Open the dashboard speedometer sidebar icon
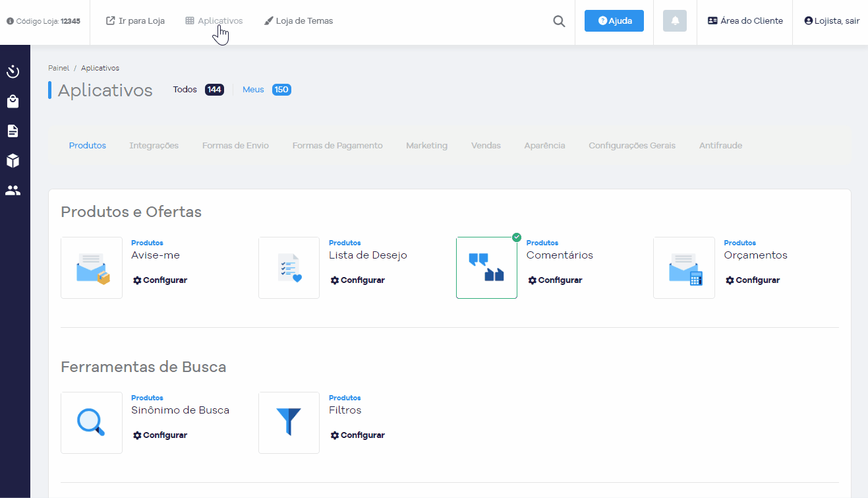The image size is (868, 498). 13,71
